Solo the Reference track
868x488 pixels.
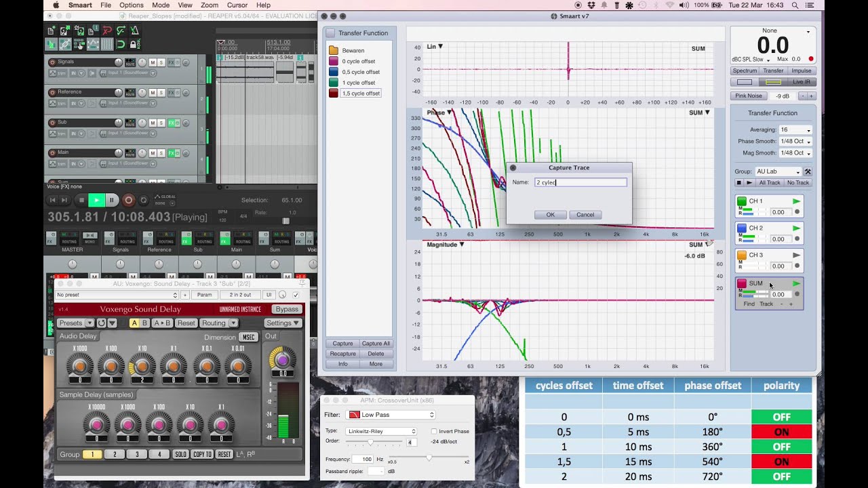point(161,92)
